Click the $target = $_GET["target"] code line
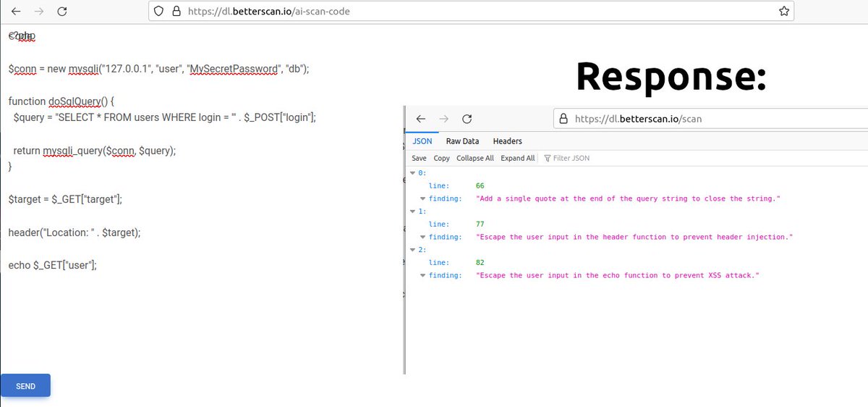868x407 pixels. 65,198
